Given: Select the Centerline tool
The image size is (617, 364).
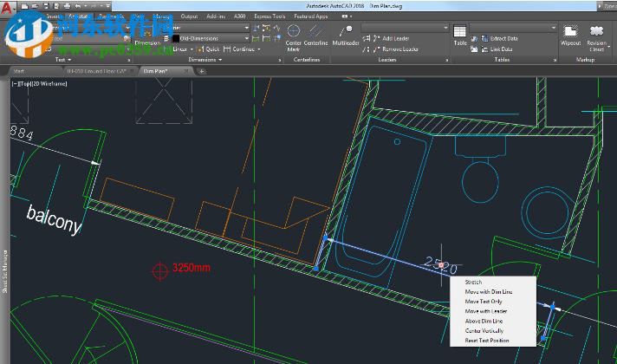Looking at the screenshot, I should (316, 31).
